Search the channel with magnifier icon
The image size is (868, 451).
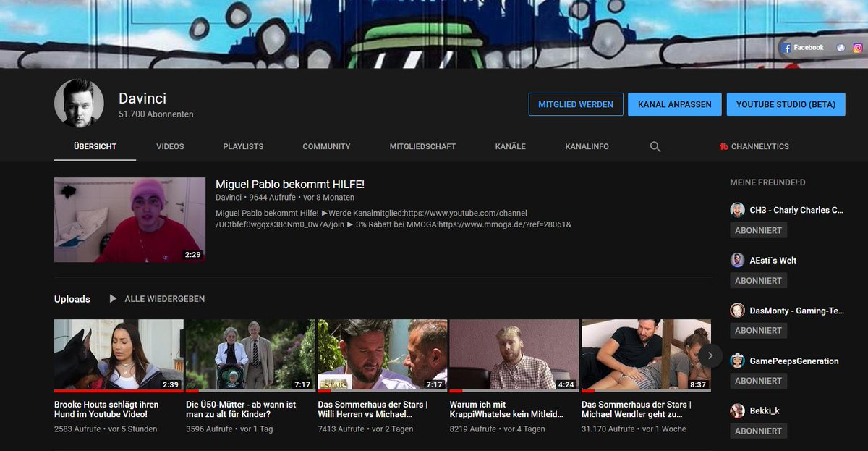(655, 146)
